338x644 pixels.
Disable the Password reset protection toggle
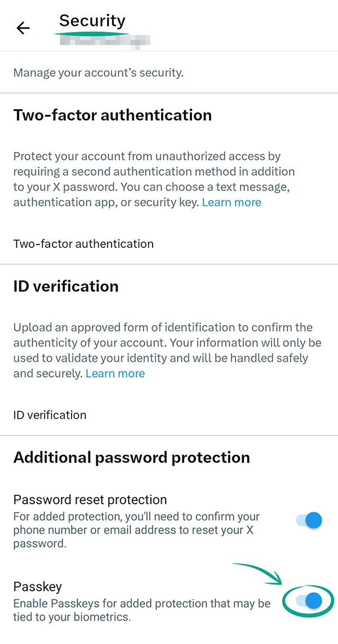click(309, 520)
